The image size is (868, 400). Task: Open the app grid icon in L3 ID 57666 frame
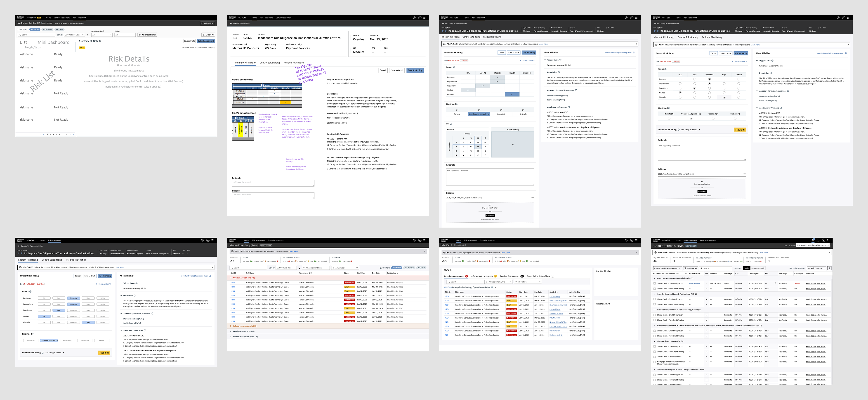click(425, 18)
